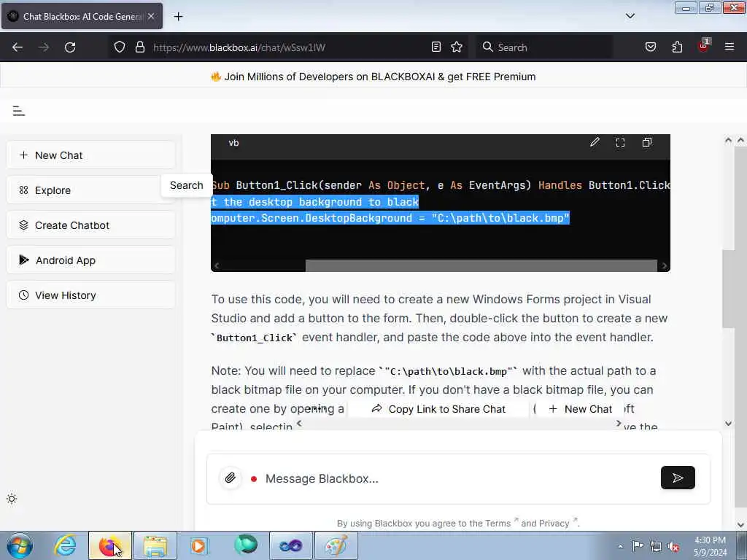The image size is (747, 560).
Task: Close the Chat Blackbox tab
Action: [x=151, y=16]
